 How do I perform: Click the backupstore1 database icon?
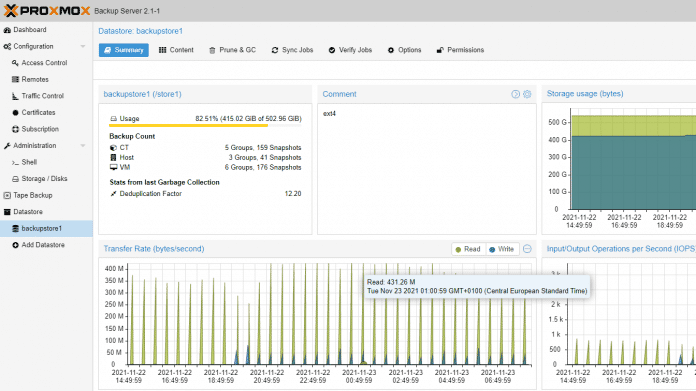[x=15, y=228]
